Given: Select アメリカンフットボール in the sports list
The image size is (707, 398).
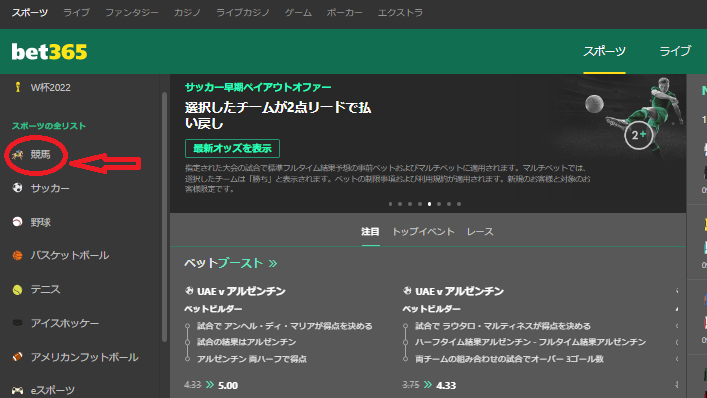Looking at the screenshot, I should pyautogui.click(x=84, y=357).
